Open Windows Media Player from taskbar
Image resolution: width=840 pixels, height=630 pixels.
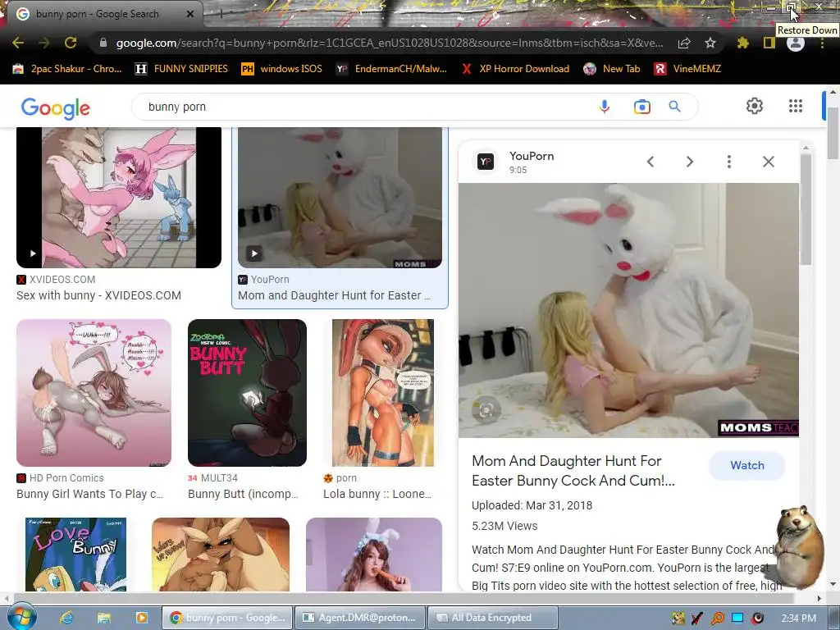141,618
